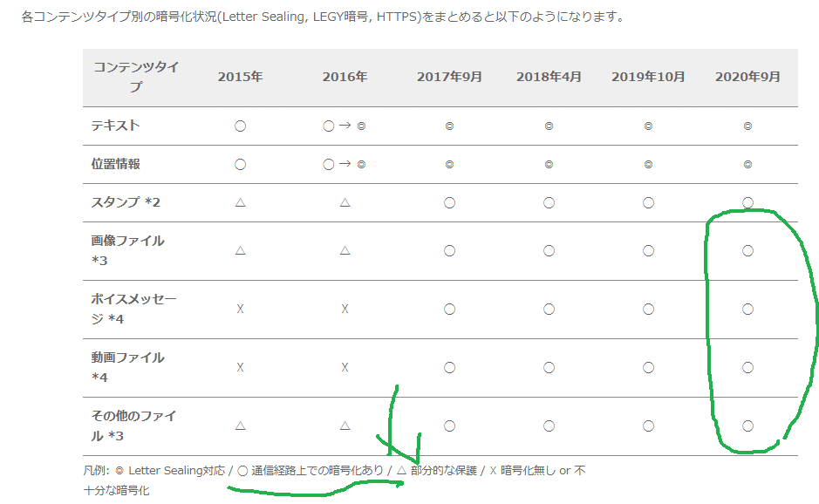Click the ◎ symbol in テキスト row for 2017年9月
The image size is (819, 504).
(x=449, y=125)
